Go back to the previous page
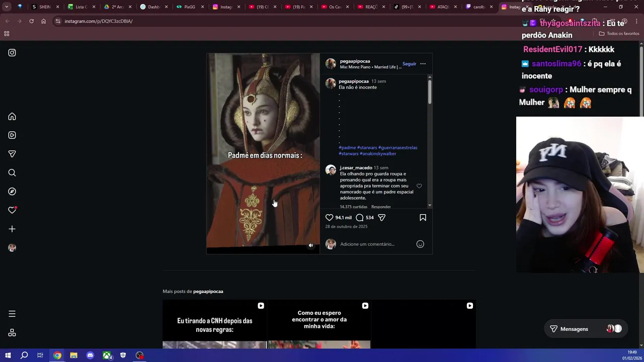Image resolution: width=644 pixels, height=362 pixels. tap(7, 21)
